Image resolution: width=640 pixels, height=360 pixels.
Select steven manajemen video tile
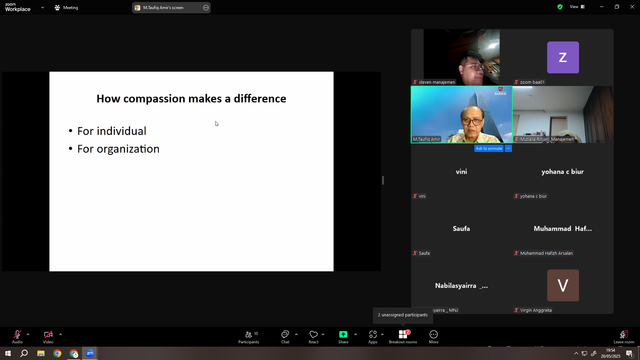click(x=462, y=57)
